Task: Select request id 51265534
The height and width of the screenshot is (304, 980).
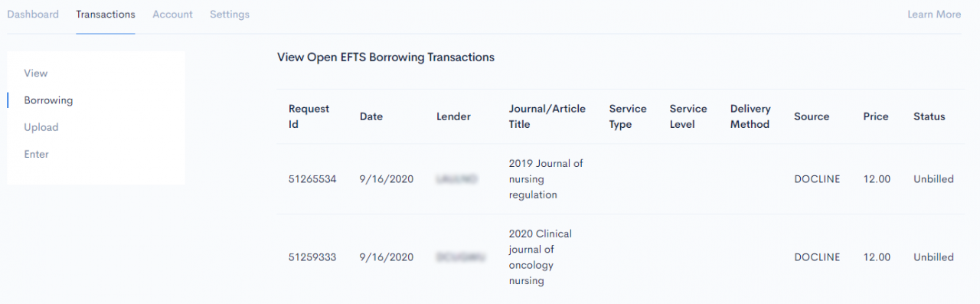Action: point(312,179)
